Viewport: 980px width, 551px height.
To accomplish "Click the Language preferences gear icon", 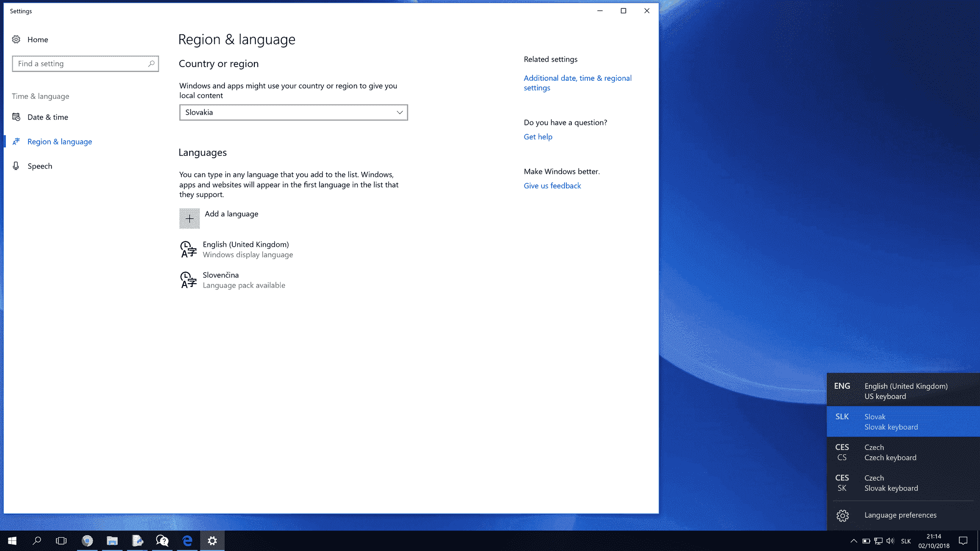I will click(x=843, y=515).
